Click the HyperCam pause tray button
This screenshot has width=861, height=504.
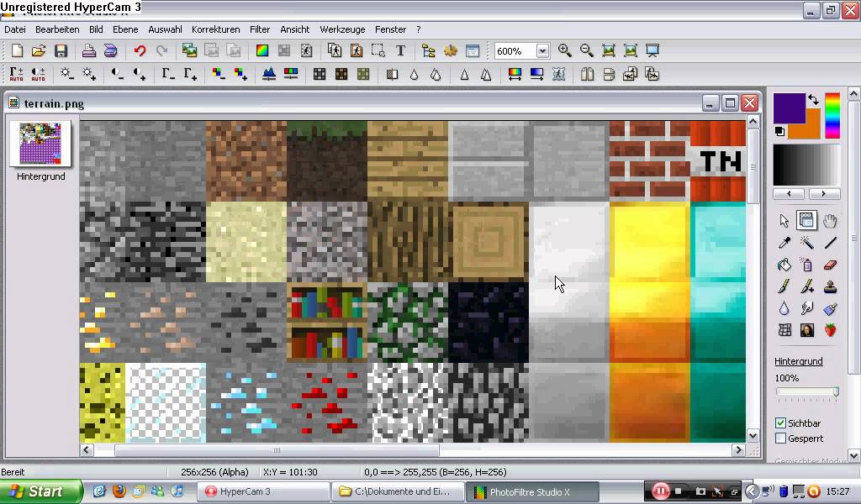coord(661,491)
